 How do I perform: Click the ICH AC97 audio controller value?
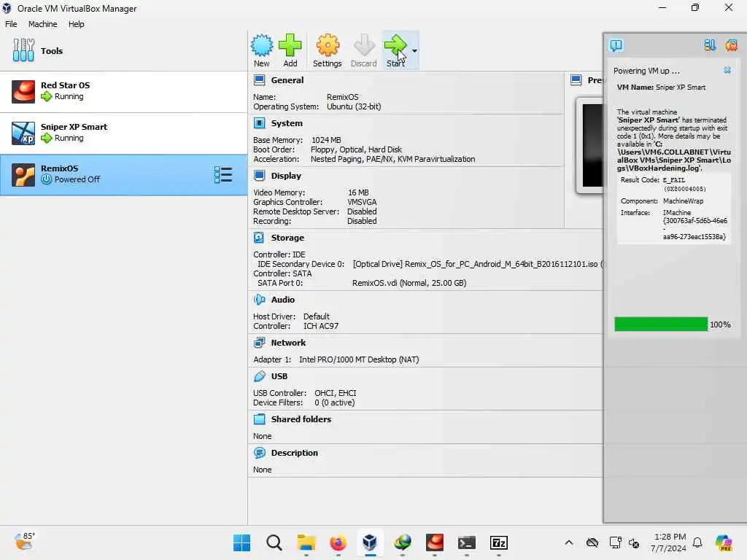[x=321, y=326]
